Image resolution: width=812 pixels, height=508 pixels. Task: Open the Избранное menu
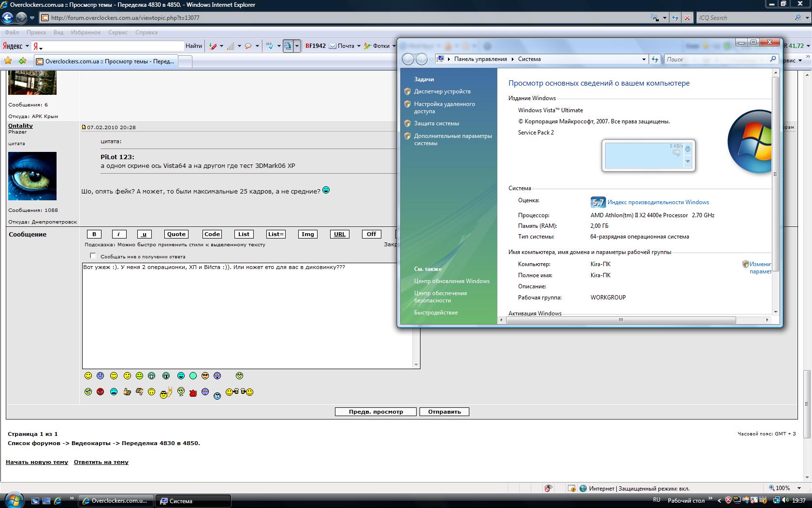(86, 32)
